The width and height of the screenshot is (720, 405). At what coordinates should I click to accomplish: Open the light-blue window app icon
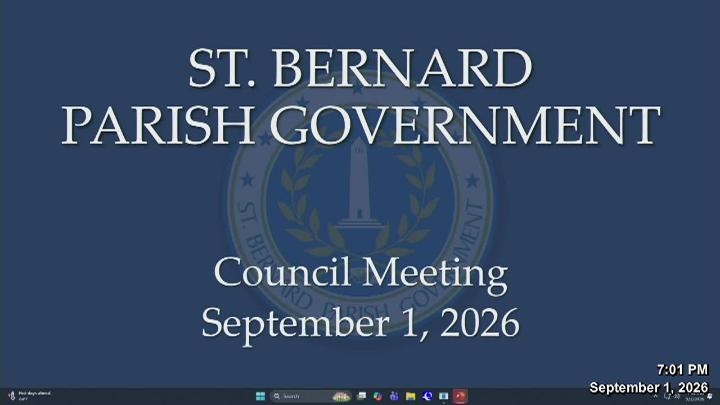[x=444, y=396]
